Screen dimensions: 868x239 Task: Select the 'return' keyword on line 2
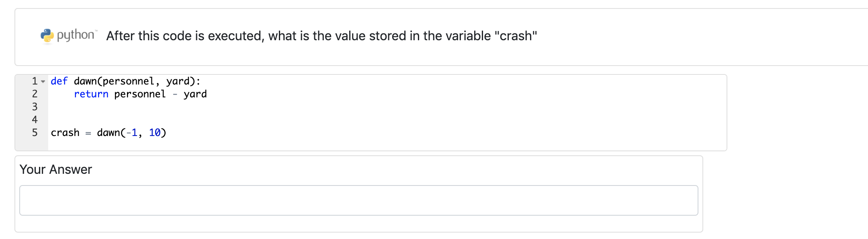point(91,94)
